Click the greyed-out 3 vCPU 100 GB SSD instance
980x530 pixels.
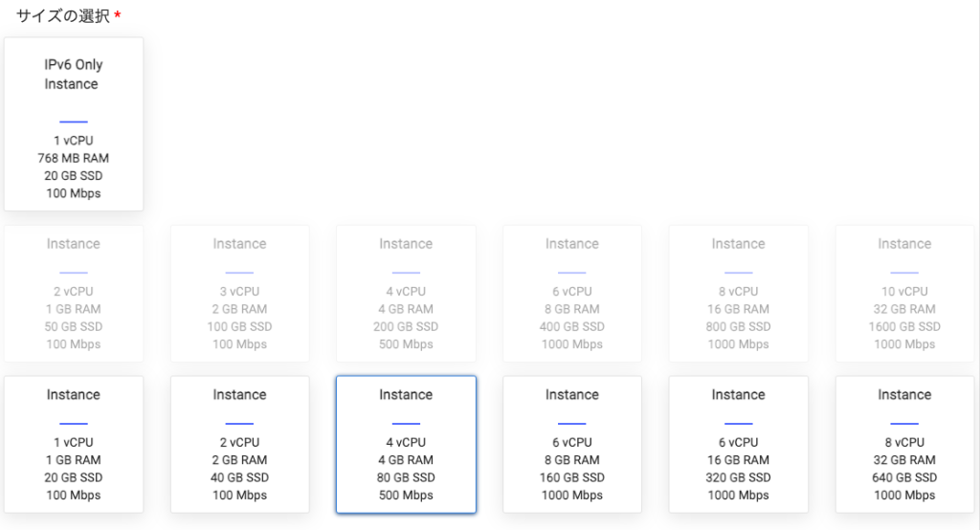pos(239,294)
